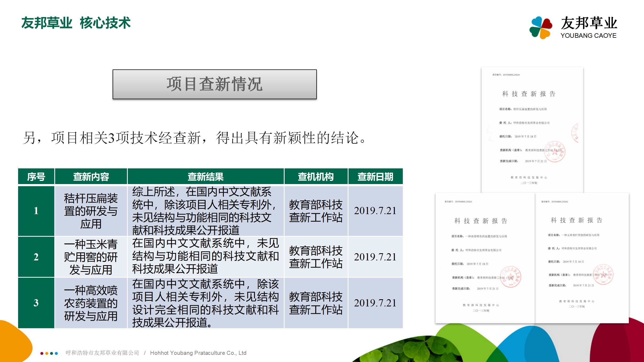Image resolution: width=644 pixels, height=362 pixels.
Task: Select 一种玉米青贮用窖的研发与应用 cell
Action: [x=91, y=257]
